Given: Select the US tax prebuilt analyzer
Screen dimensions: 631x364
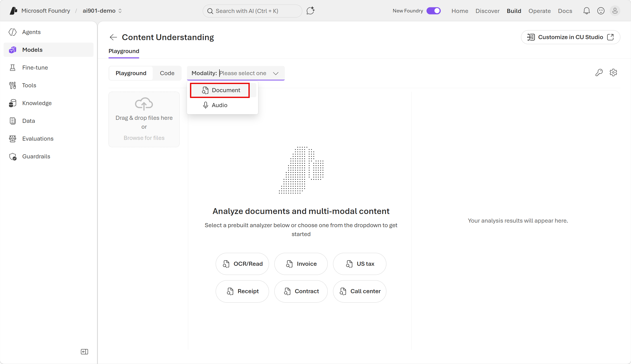Looking at the screenshot, I should 360,264.
